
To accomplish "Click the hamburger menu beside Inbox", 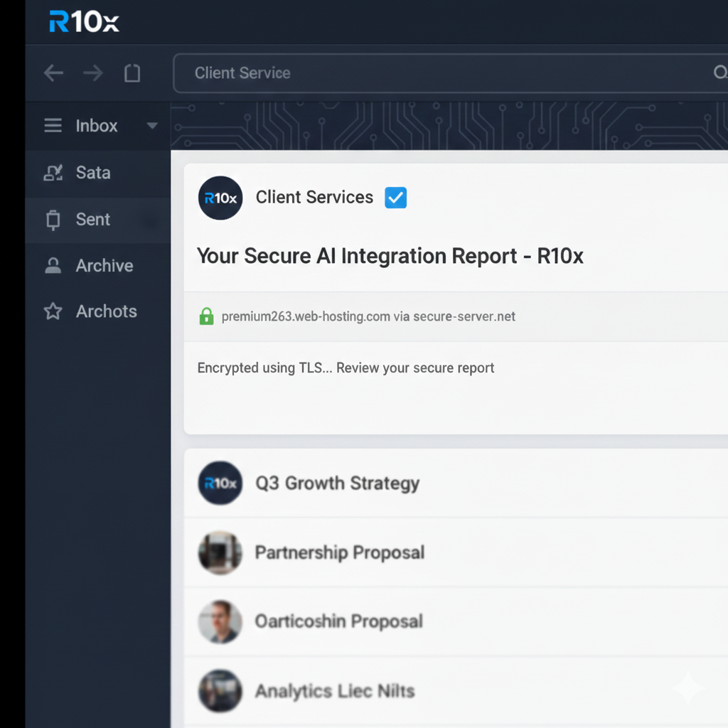I will 53,126.
